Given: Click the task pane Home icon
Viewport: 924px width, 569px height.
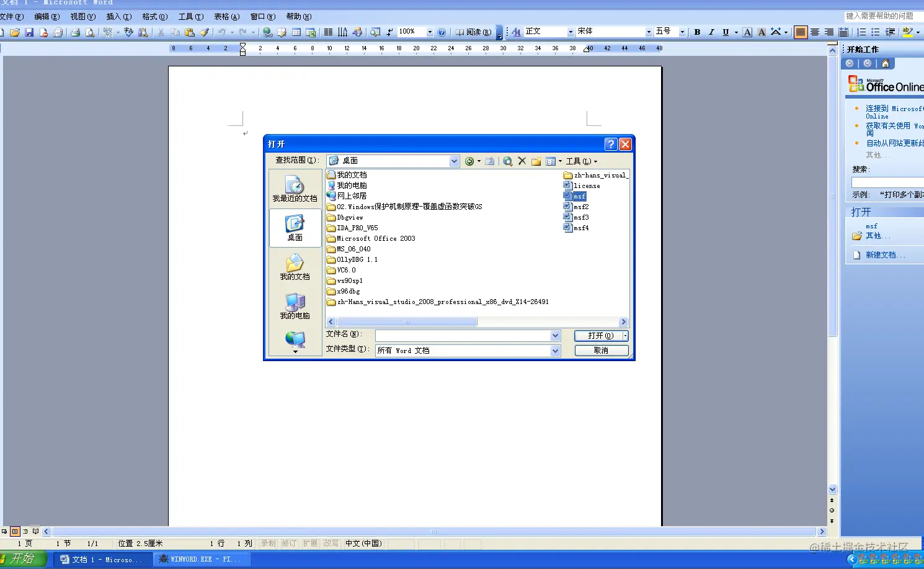Looking at the screenshot, I should pos(886,63).
